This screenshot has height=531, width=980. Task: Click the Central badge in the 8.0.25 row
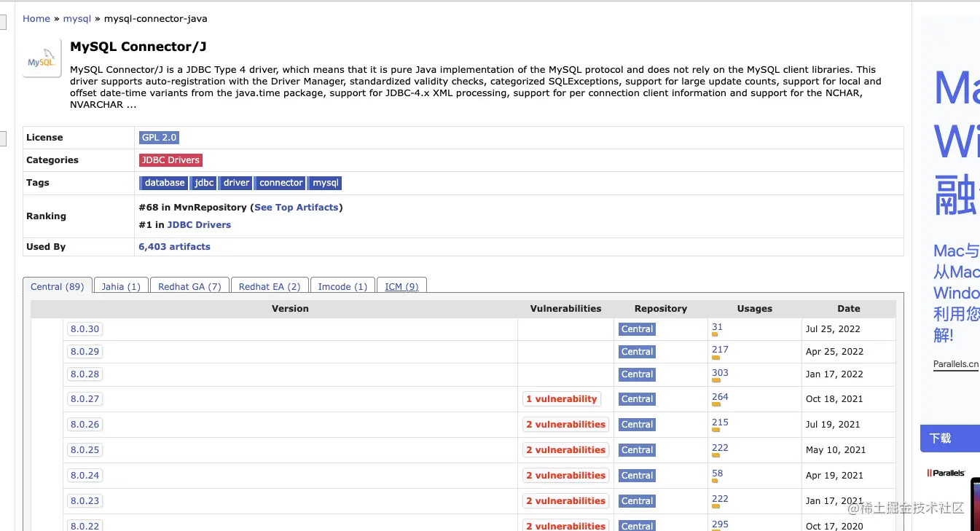pyautogui.click(x=638, y=450)
